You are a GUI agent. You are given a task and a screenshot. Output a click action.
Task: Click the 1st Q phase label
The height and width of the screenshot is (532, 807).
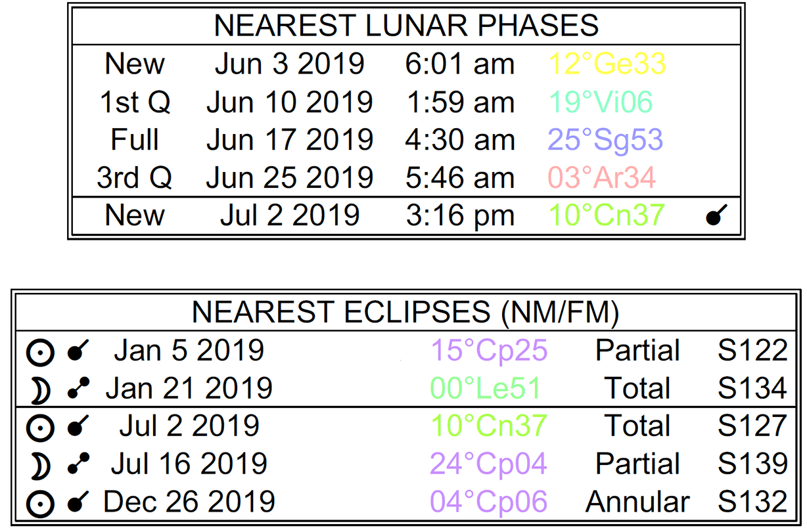(135, 102)
